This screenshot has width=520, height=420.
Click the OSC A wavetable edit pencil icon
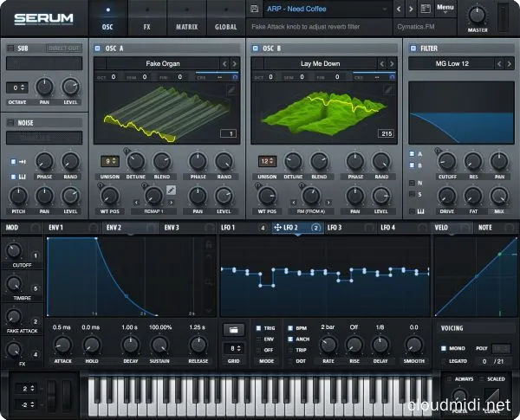pos(229,89)
